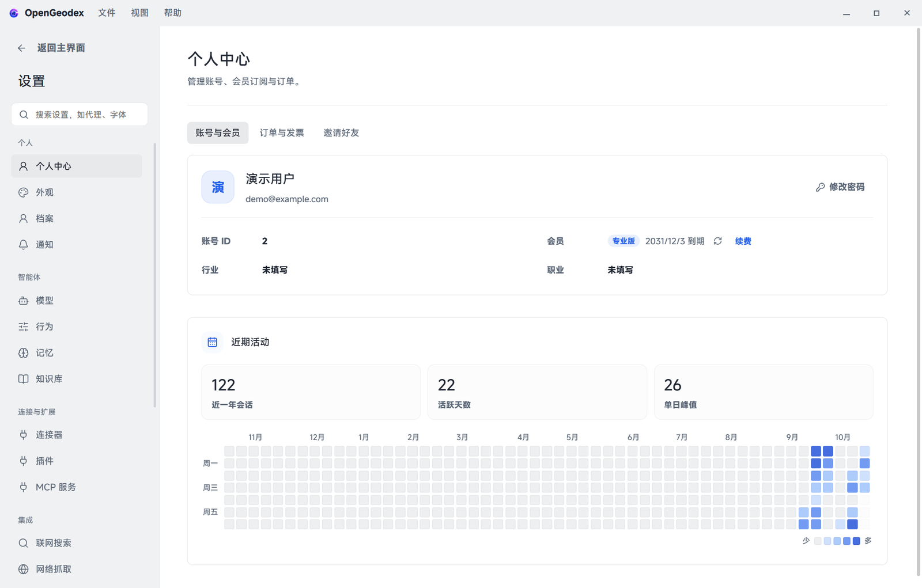Click the 模型 robot icon
The height and width of the screenshot is (588, 922).
point(23,301)
